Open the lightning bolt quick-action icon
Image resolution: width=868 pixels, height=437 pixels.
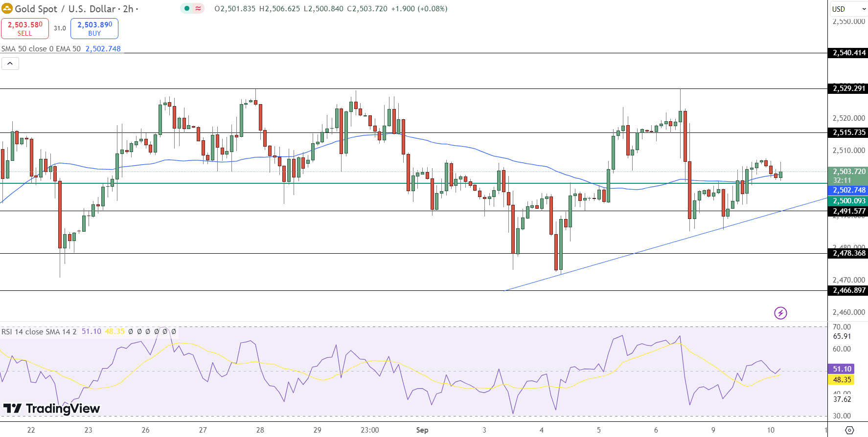(x=780, y=313)
